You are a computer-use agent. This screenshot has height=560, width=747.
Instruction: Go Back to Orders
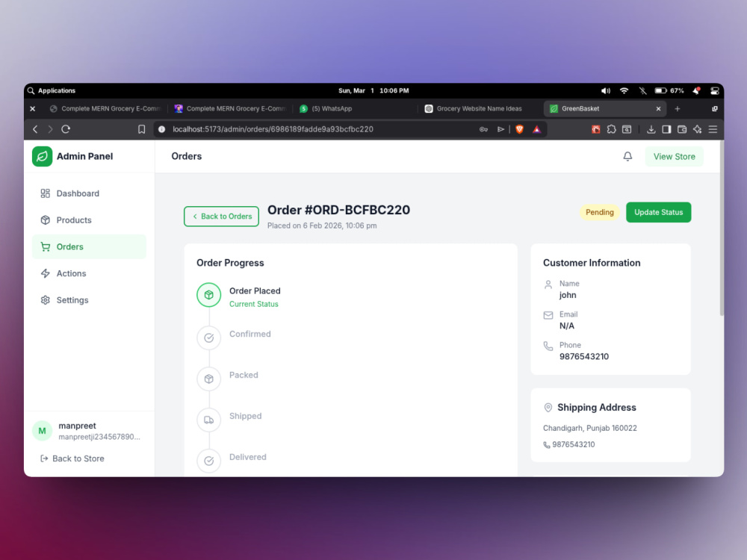click(x=222, y=217)
